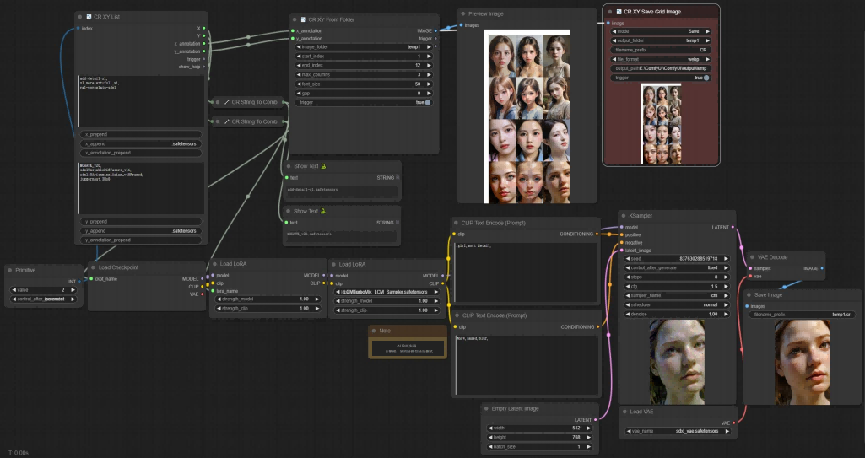The height and width of the screenshot is (458, 865).
Task: Collapse the VAE Decode node via title dot
Action: [752, 257]
